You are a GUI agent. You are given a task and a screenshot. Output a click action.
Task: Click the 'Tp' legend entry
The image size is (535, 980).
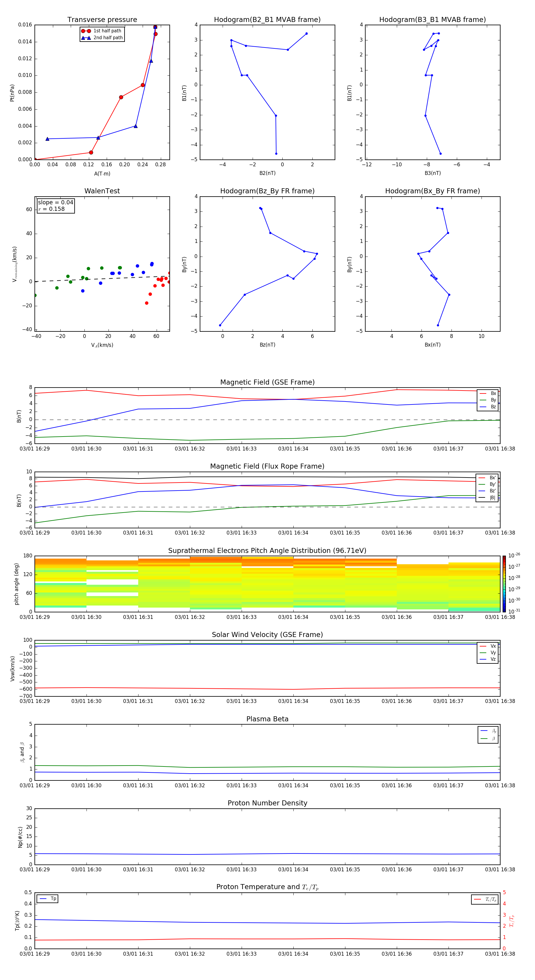click(x=48, y=899)
